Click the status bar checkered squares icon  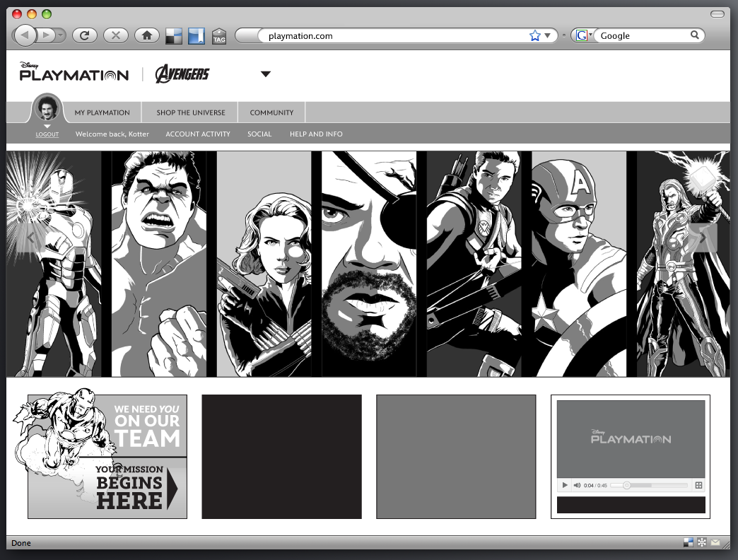pos(688,542)
